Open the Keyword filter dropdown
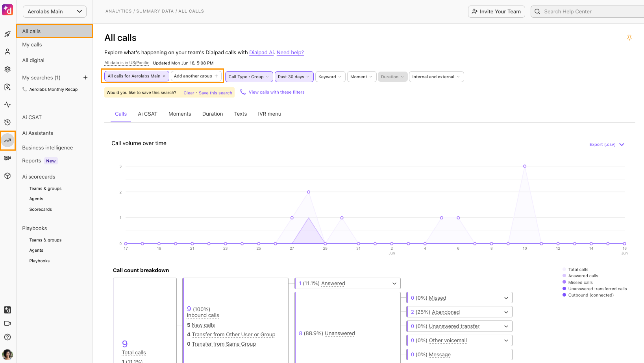The width and height of the screenshot is (644, 363). click(x=330, y=77)
